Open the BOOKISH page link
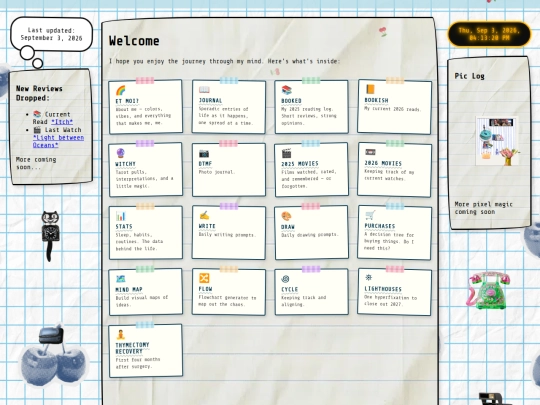The height and width of the screenshot is (405, 540). tap(376, 100)
